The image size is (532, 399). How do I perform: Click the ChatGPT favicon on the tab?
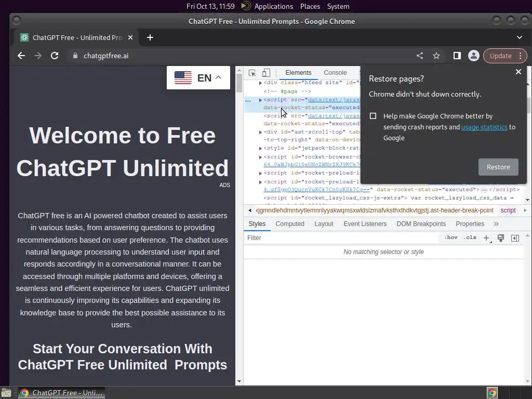click(x=24, y=37)
